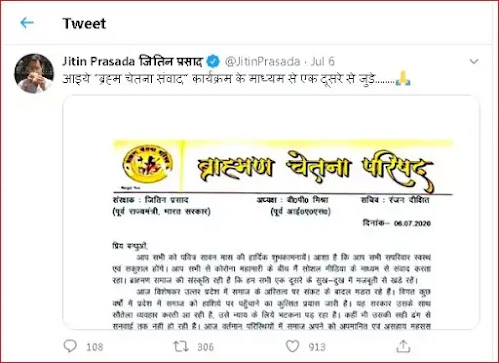Click Jitin Prasada's profile avatar
Viewport: 499px width, 363px height.
point(34,74)
